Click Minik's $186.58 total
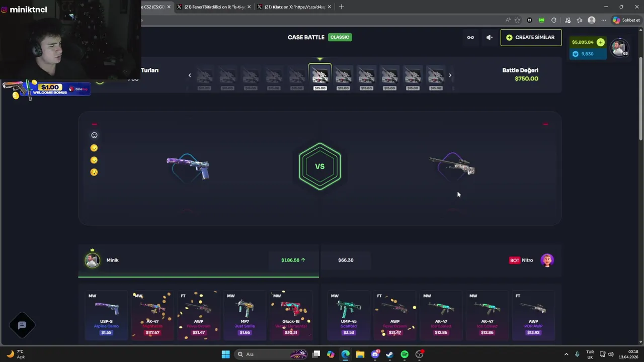Screen dimensions: 644x362 tap(293, 260)
